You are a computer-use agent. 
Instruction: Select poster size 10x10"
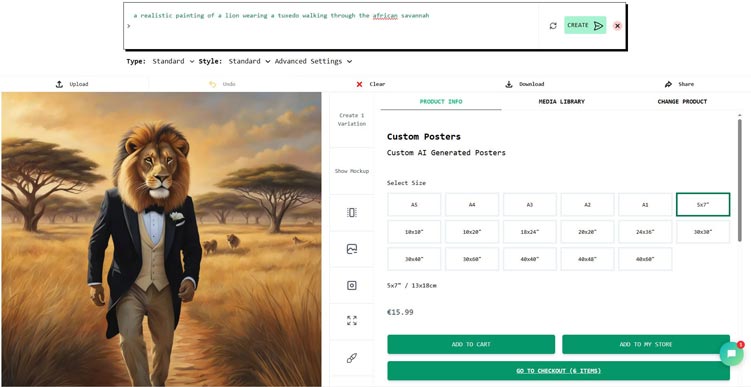click(x=414, y=232)
